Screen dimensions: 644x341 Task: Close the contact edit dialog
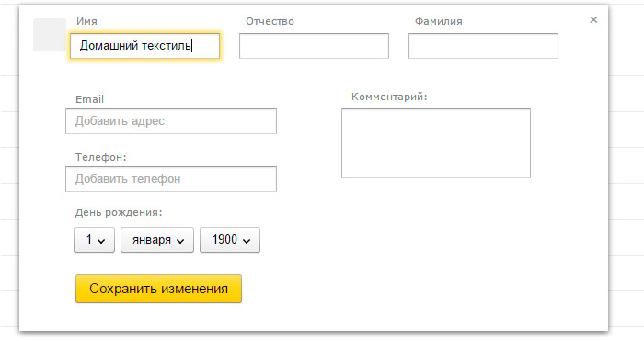click(593, 19)
